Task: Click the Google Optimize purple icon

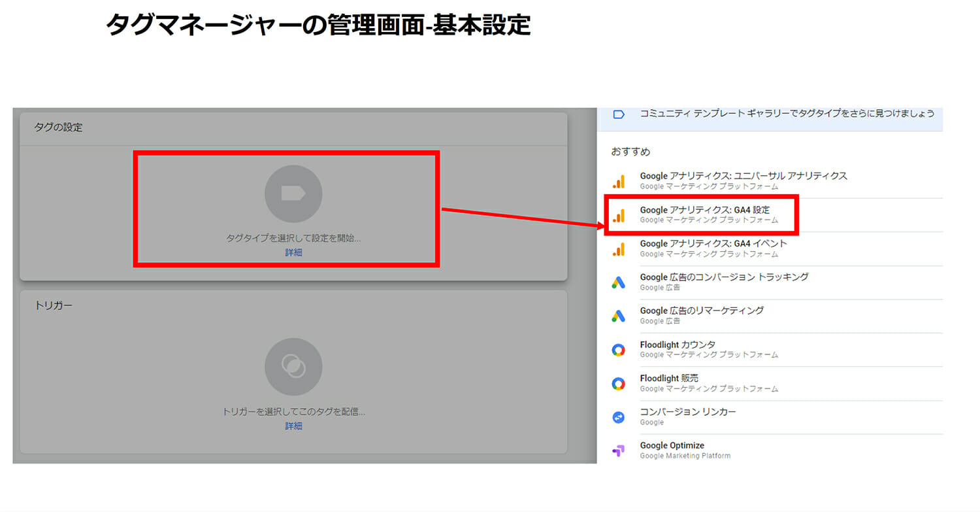Action: pyautogui.click(x=619, y=451)
